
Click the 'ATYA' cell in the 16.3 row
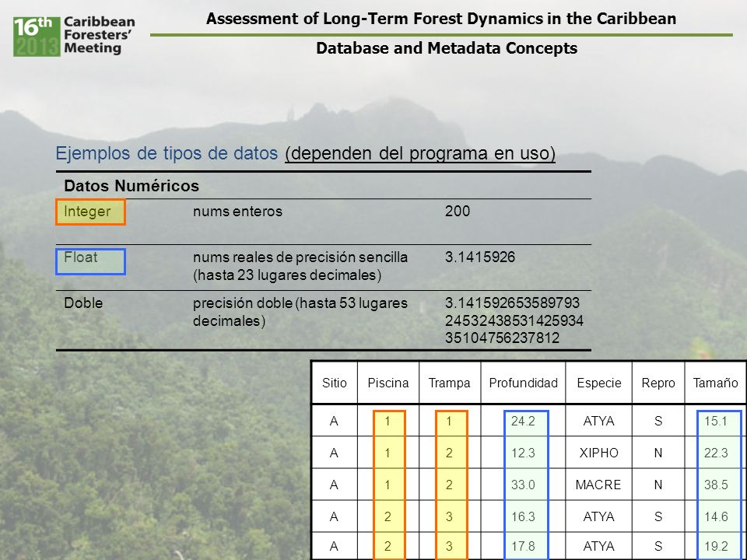point(599,516)
